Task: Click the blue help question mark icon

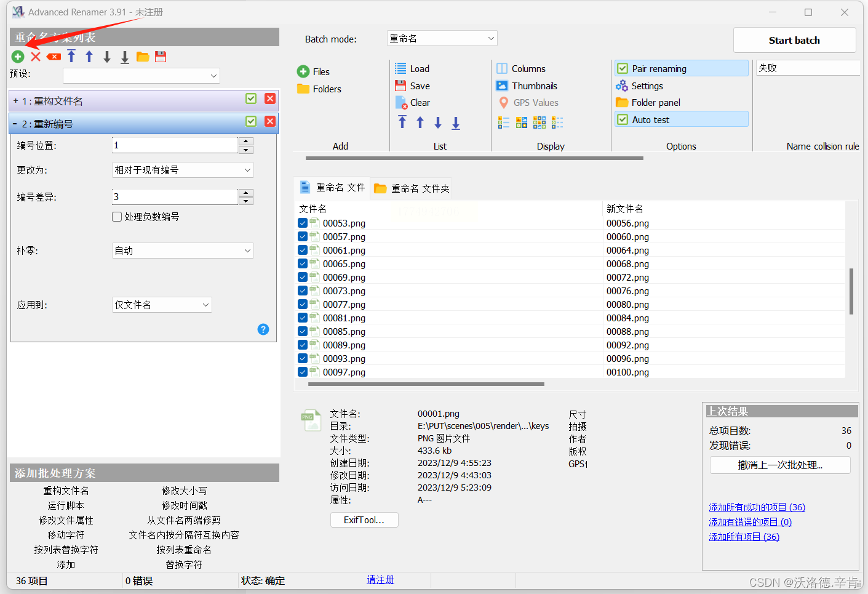Action: [x=263, y=329]
